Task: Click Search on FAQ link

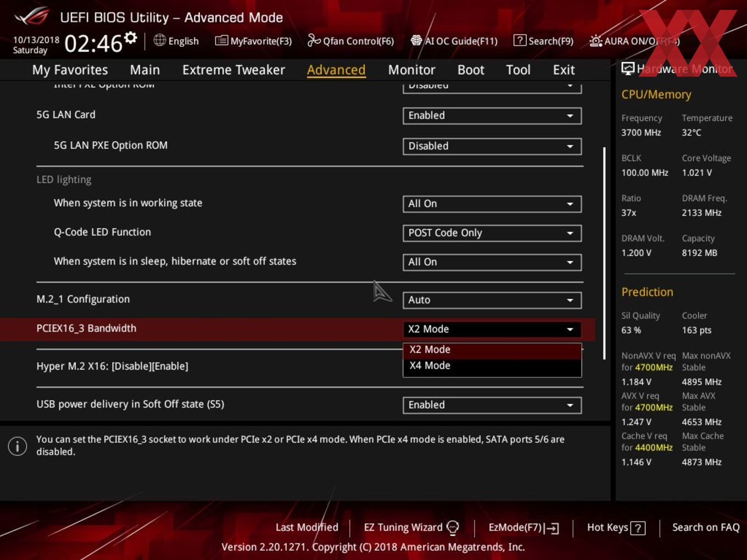Action: [706, 528]
